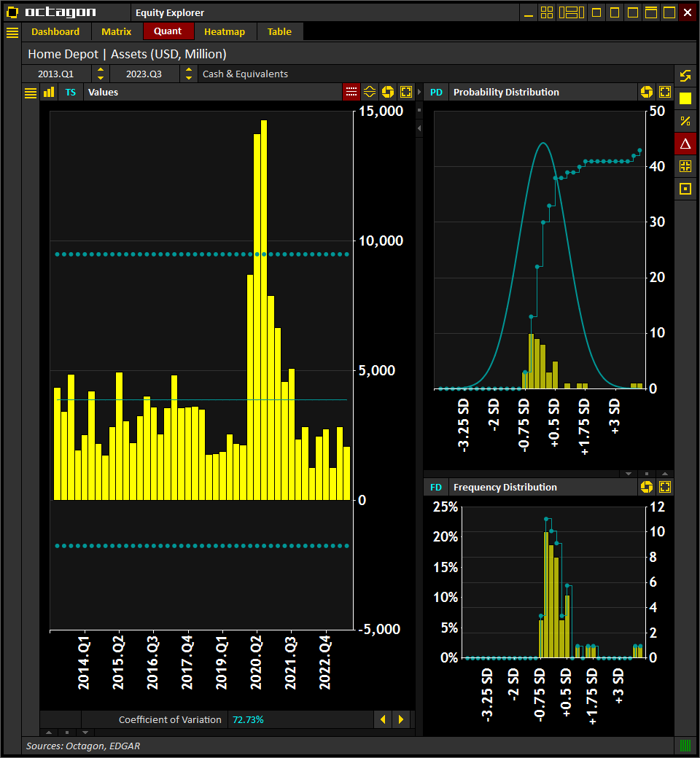Screen dimensions: 700x758
Task: Click the FD button
Action: point(436,488)
